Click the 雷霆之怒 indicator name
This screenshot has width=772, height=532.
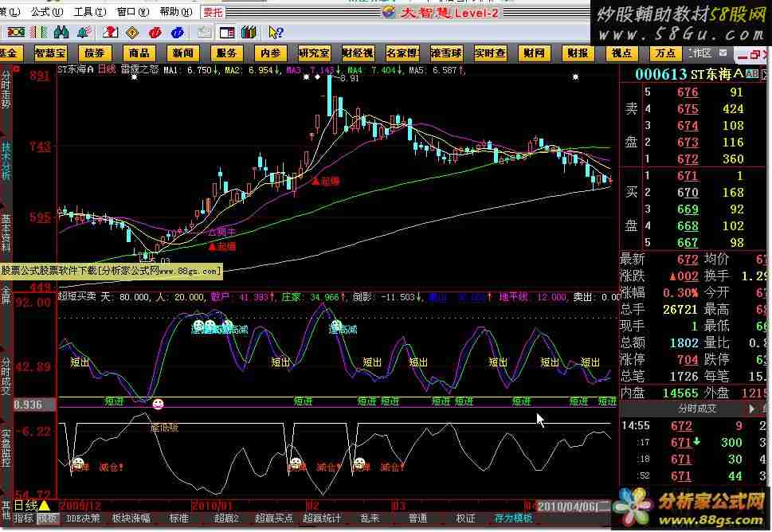140,69
